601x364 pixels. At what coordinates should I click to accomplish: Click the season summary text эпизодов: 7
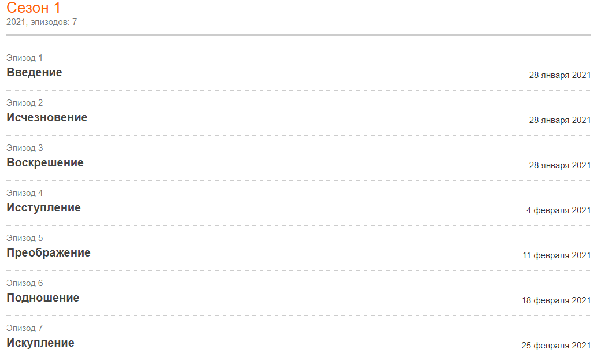point(54,22)
